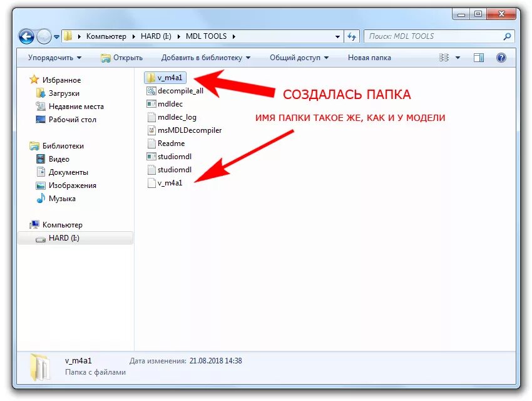Open Недавние места in navigation pane
The image size is (532, 401).
pyautogui.click(x=76, y=107)
